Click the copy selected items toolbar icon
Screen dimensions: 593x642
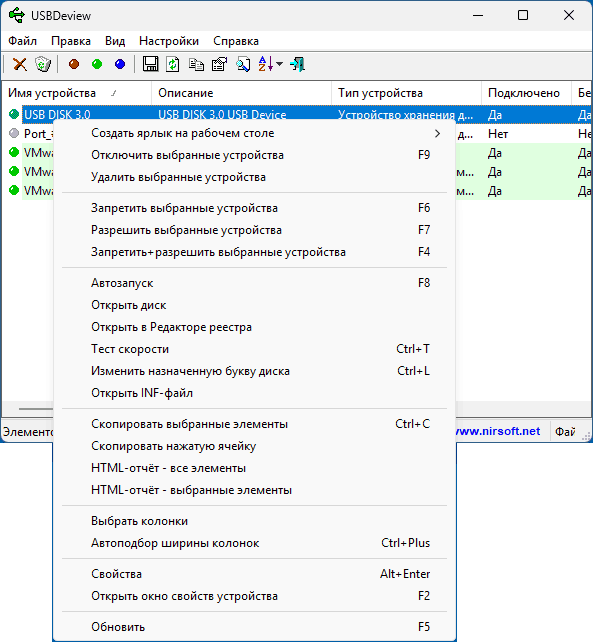coord(196,64)
